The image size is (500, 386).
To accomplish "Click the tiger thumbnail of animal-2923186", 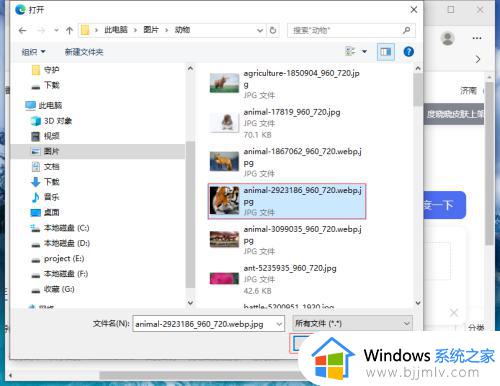I will (x=224, y=200).
